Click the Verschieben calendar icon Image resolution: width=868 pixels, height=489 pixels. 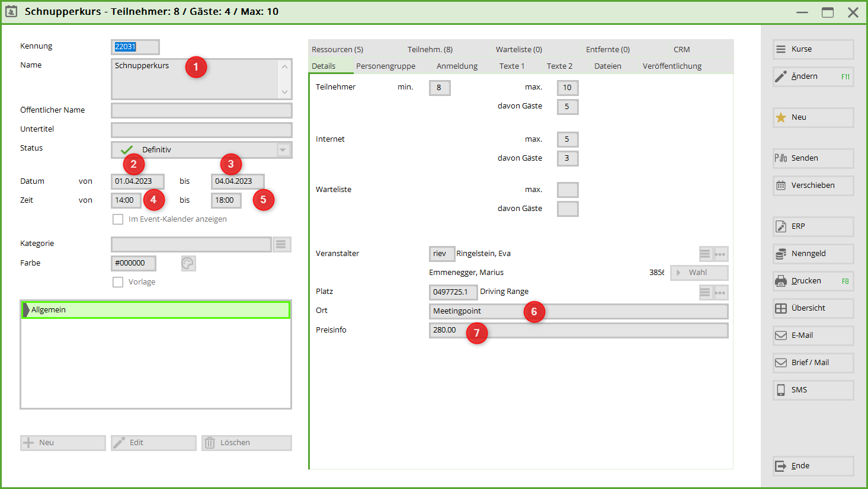click(781, 186)
